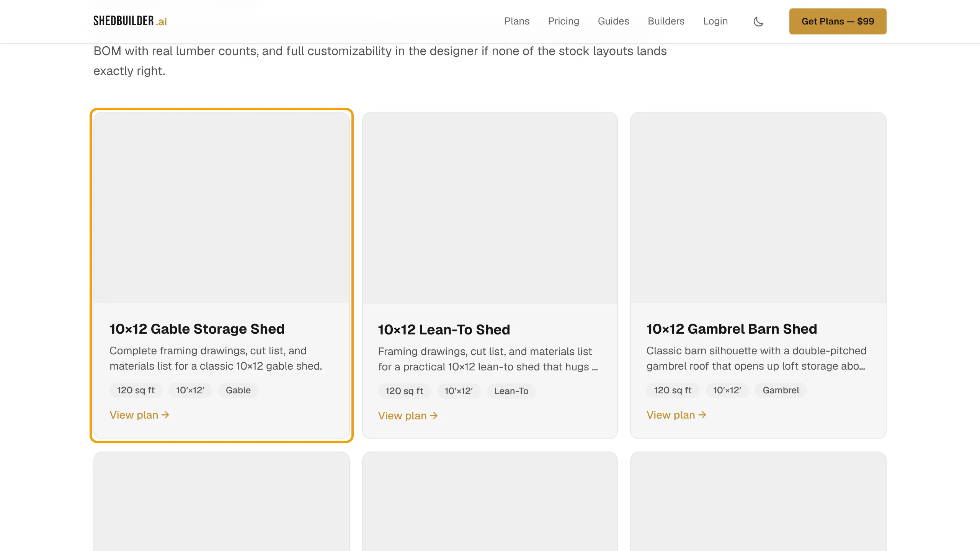Click 10′×12′ tag on Gable card
Viewport: 980px width, 551px height.
pos(190,390)
